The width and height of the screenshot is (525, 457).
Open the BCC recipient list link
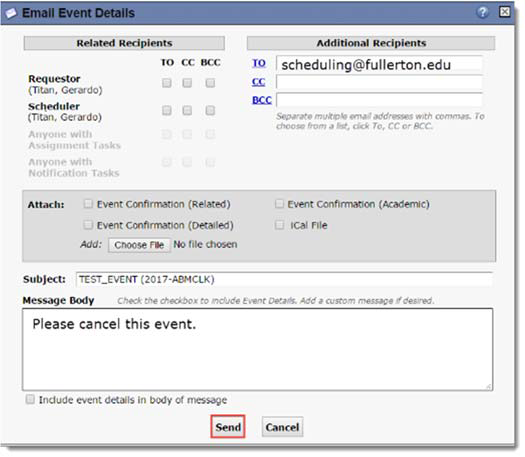click(x=262, y=100)
